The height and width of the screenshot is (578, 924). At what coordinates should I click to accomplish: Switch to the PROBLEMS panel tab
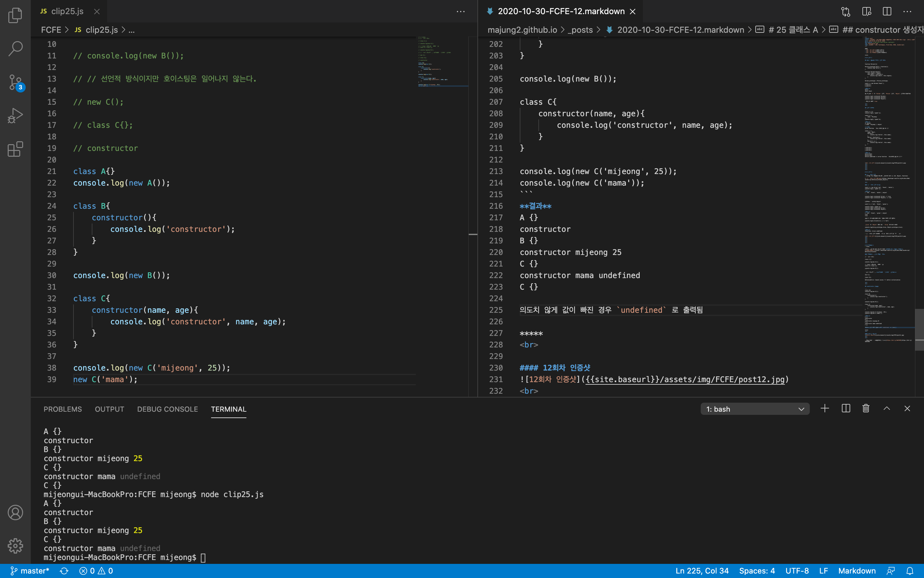(x=63, y=409)
